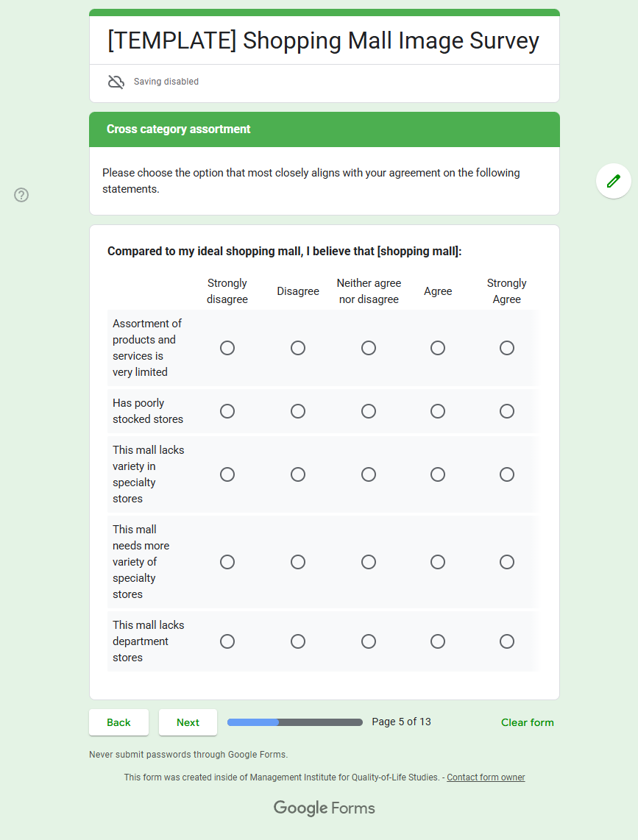Click the help question mark icon
The width and height of the screenshot is (638, 840).
click(21, 195)
